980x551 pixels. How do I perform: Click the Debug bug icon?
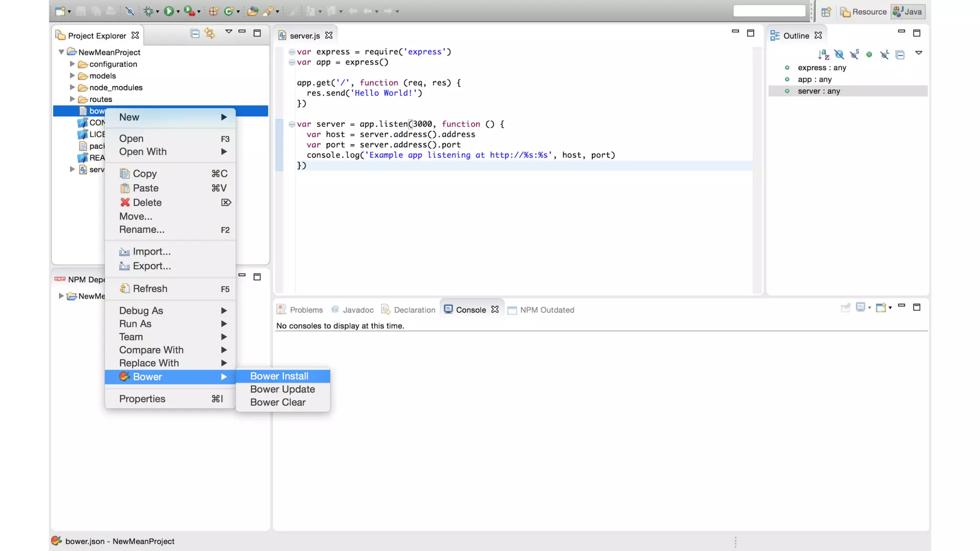point(148,11)
